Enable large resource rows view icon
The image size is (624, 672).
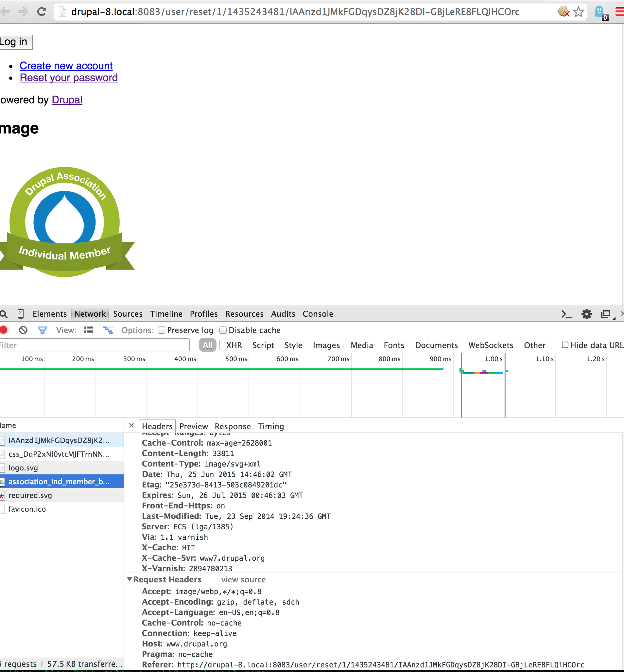tap(88, 330)
